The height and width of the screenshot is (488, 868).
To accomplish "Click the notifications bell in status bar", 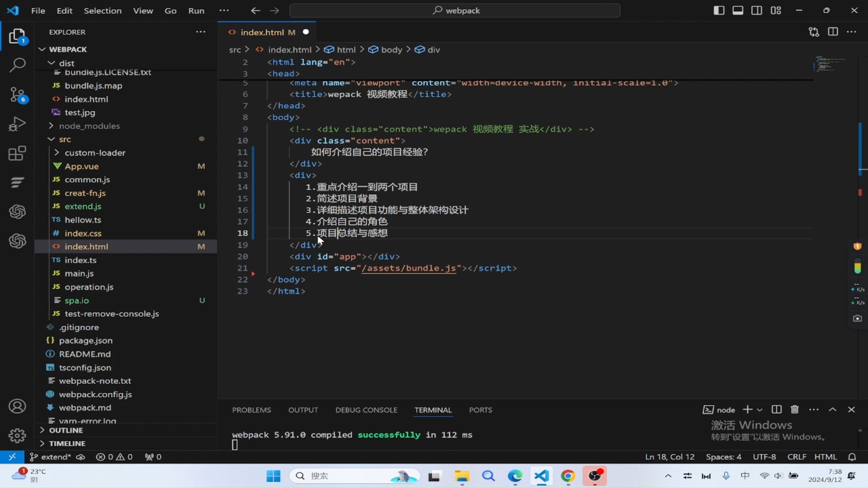I will coord(852,457).
